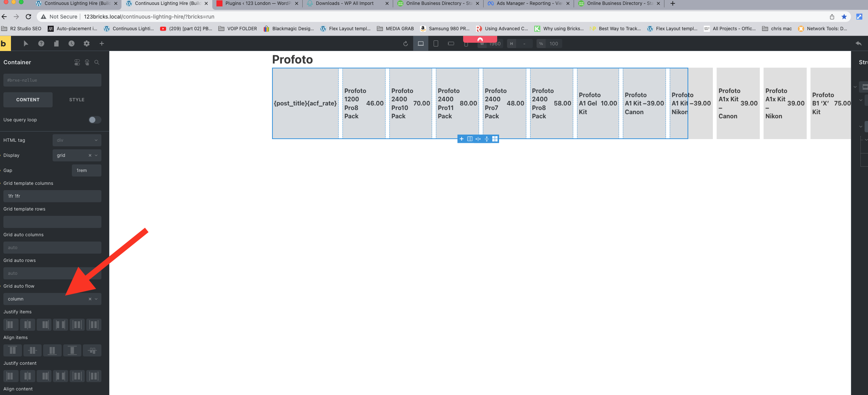
Task: Set Justify content to start
Action: [x=11, y=376]
